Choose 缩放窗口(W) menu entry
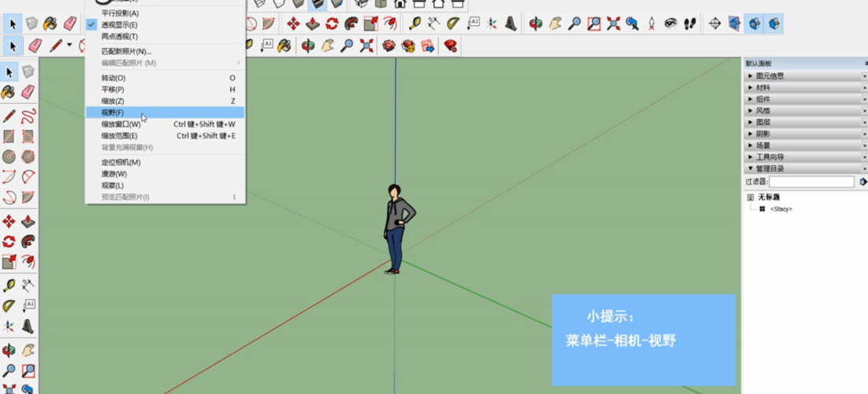 tap(165, 125)
